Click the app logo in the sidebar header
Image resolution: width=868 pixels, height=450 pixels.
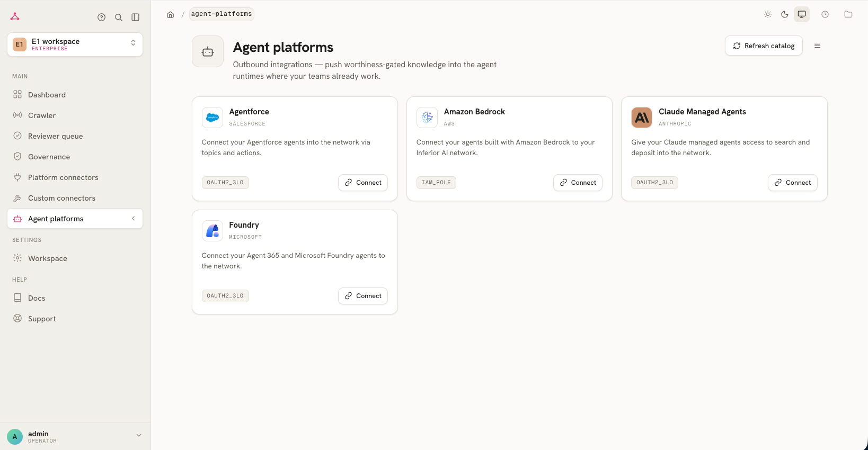pyautogui.click(x=15, y=16)
